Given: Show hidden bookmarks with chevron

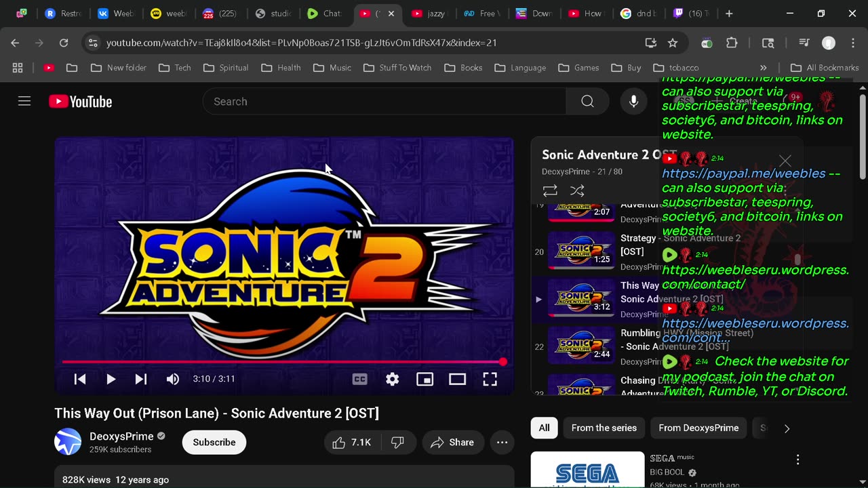Looking at the screenshot, I should pyautogui.click(x=764, y=68).
